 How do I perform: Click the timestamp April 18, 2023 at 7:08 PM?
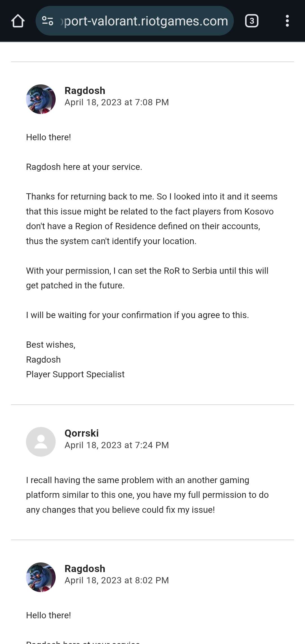(x=117, y=102)
